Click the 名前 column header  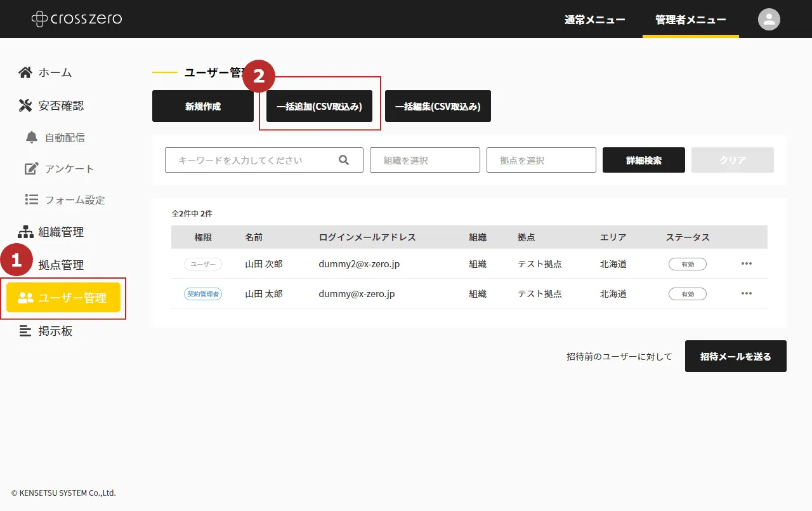(x=254, y=237)
